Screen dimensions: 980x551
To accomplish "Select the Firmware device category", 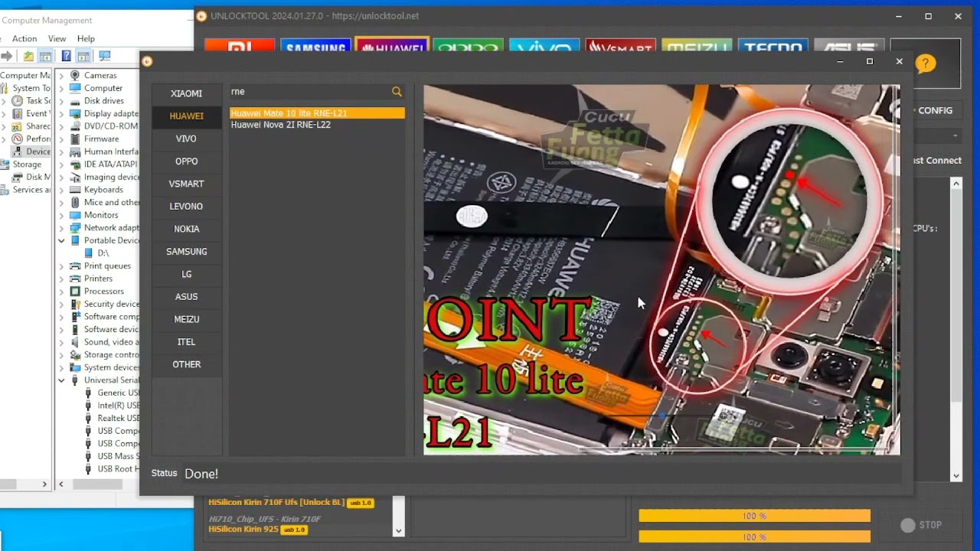I will coord(101,139).
